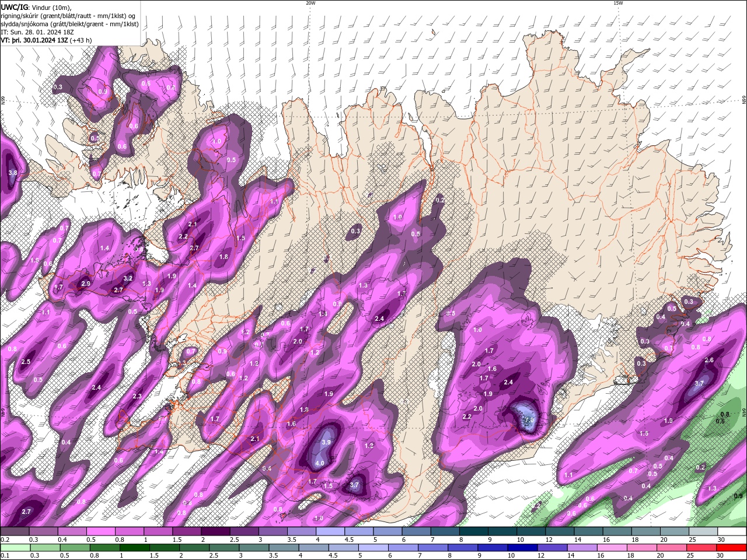Image resolution: width=747 pixels, height=560 pixels.
Task: Click the 2.5 precipitation value on map
Action: tap(26, 362)
